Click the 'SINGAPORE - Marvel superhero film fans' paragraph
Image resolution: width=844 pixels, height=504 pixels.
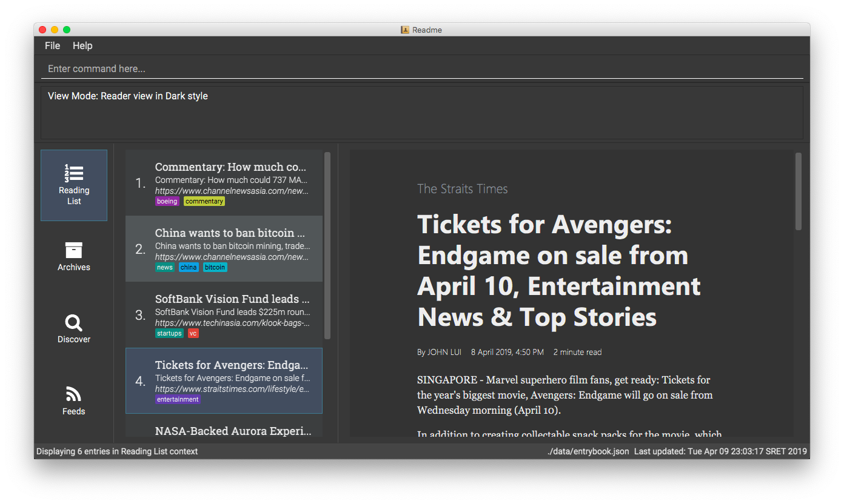[x=565, y=395]
